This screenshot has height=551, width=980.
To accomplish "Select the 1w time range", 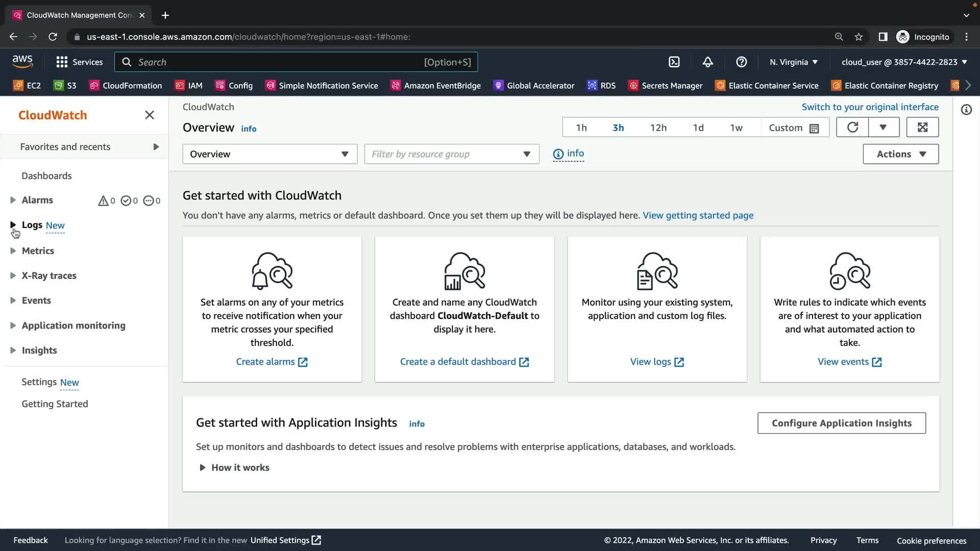I will click(x=736, y=128).
